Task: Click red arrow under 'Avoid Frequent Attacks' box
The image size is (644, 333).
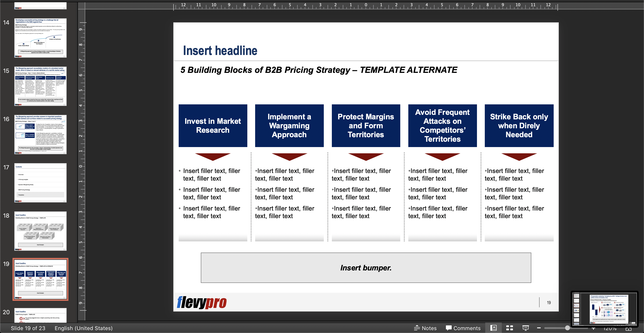Action: tap(443, 157)
